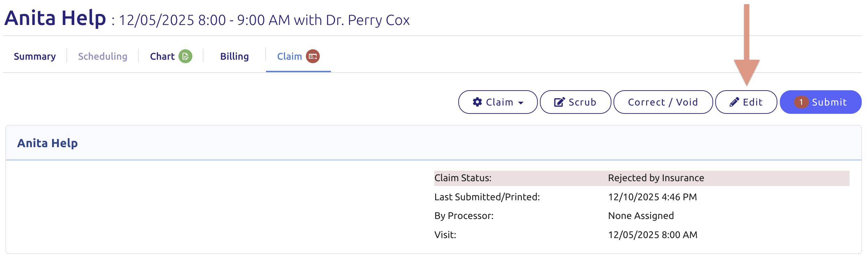Click the green chart note icon

pyautogui.click(x=185, y=56)
